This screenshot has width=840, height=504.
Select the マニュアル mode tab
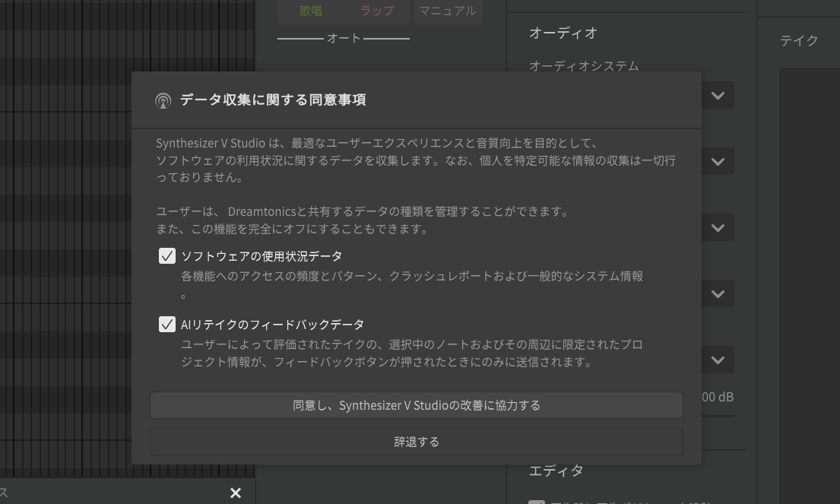point(448,11)
